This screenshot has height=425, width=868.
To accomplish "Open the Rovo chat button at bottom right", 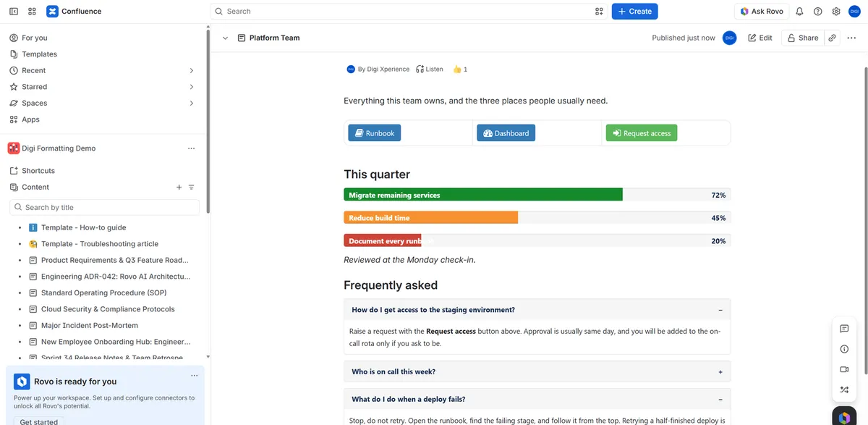I will coord(844,416).
